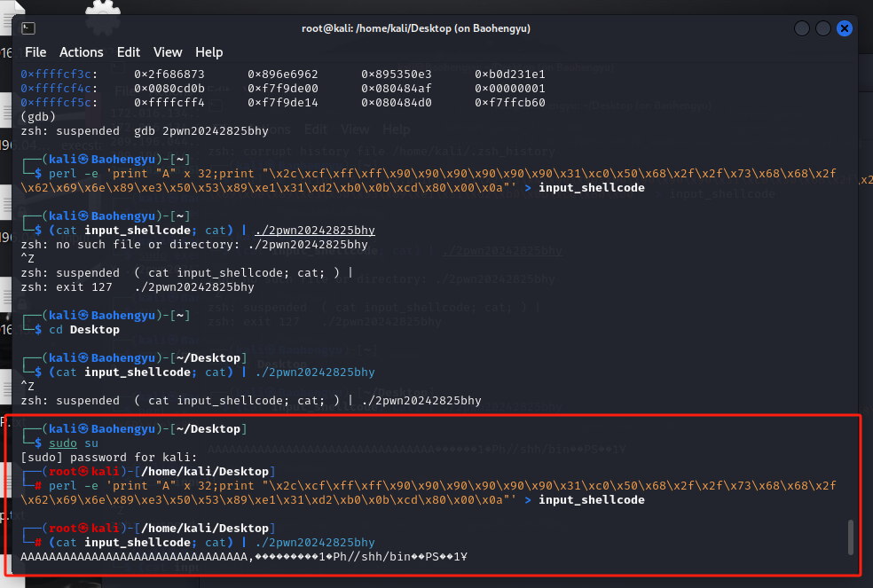Click the 'cd Desktop' command
The height and width of the screenshot is (588, 873).
coord(84,330)
